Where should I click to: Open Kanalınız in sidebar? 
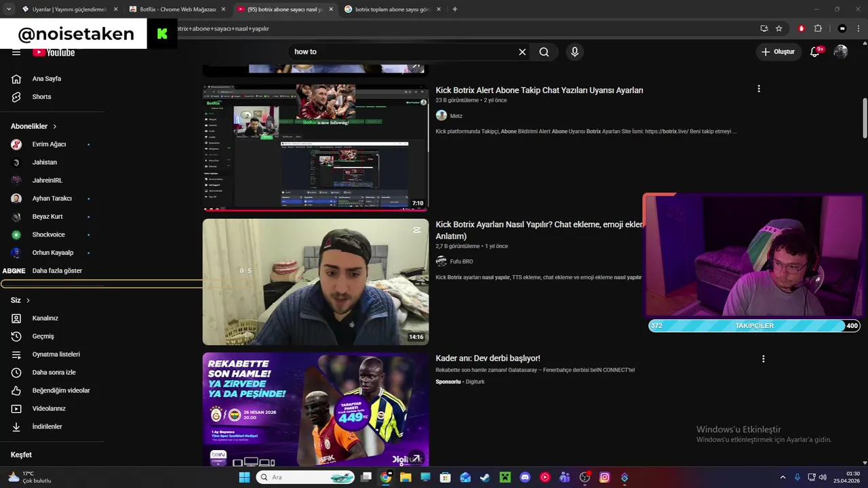coord(45,318)
